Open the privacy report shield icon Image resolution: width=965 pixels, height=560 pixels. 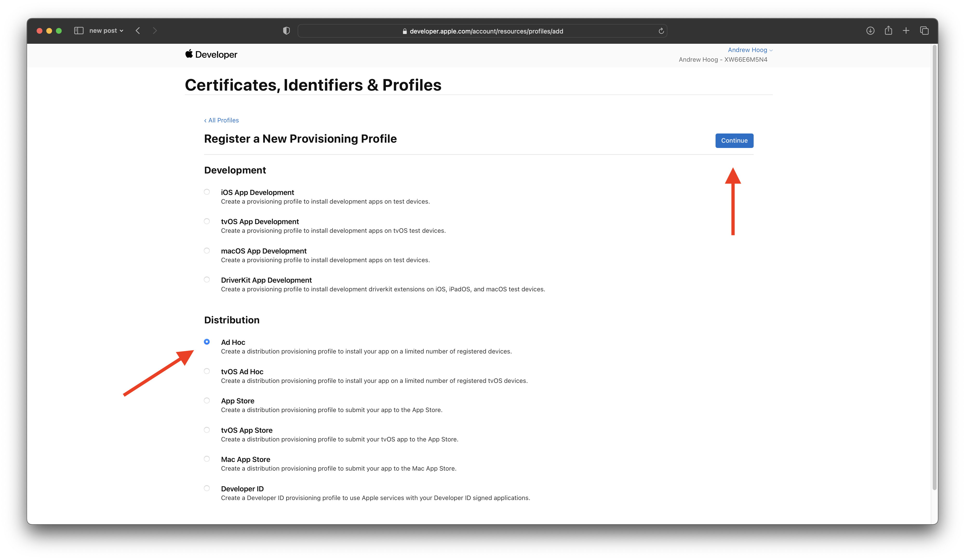click(x=286, y=31)
